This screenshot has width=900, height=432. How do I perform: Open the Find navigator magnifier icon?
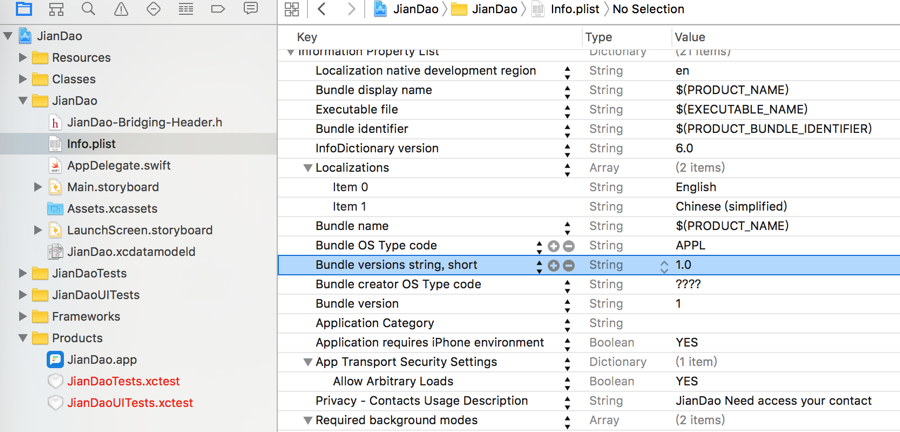point(88,9)
